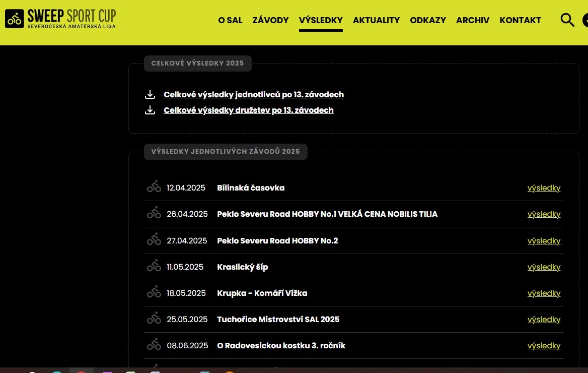Click bicycle icon for Tuchořice Mistrovství SAL
Screen dimensions: 588x373
coord(154,319)
